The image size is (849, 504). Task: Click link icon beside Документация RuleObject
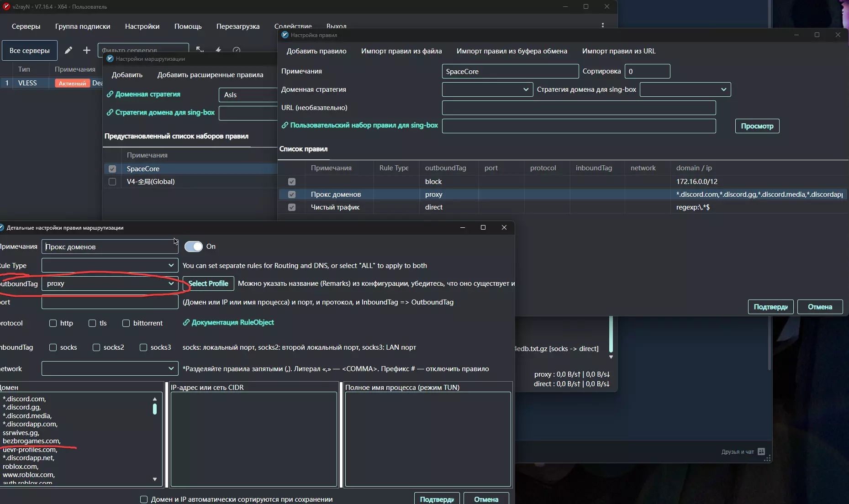(x=186, y=323)
